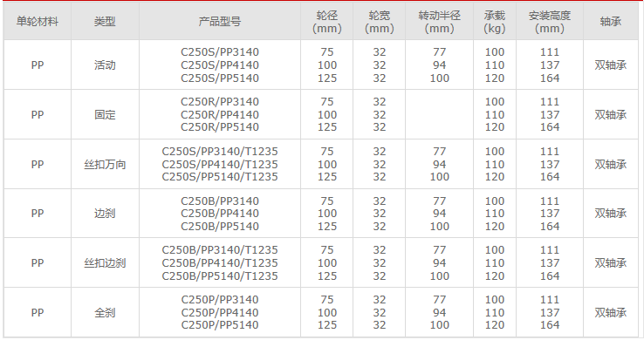Image resolution: width=644 pixels, height=347 pixels.
Task: Click model C250B/PP3140 in 边刹 row
Action: [220, 201]
